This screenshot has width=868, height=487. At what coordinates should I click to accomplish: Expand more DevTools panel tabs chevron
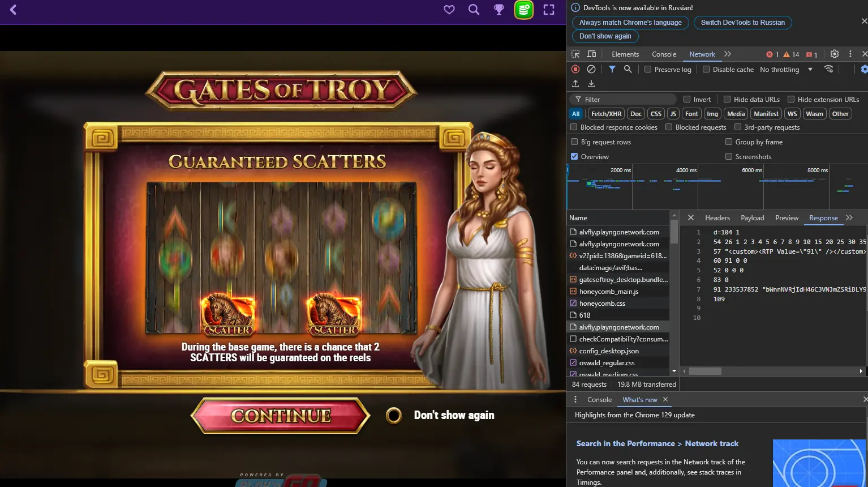728,54
